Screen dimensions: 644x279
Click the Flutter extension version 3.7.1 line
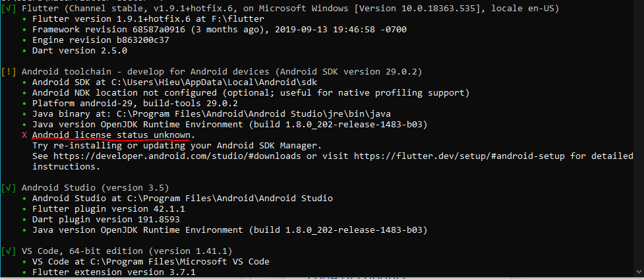(x=114, y=272)
